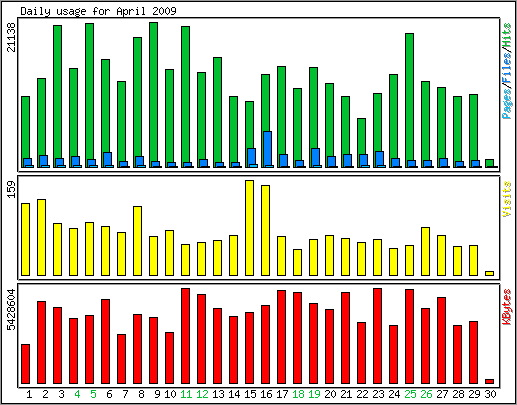Click the 5428604 KBytes axis value
The width and height of the screenshot is (517, 405).
click(x=11, y=310)
